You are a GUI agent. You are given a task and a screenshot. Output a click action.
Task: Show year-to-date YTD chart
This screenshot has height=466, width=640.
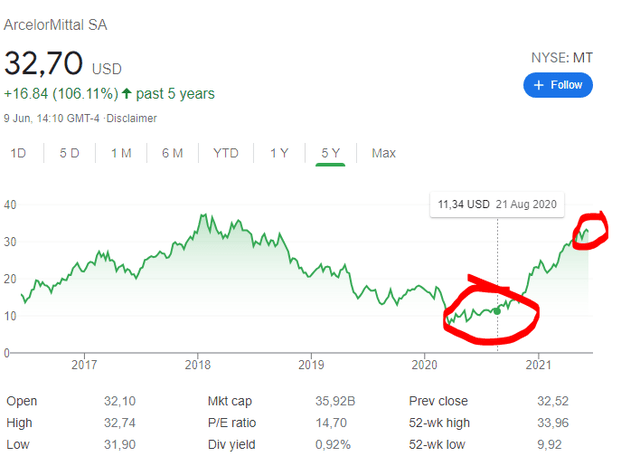point(226,153)
